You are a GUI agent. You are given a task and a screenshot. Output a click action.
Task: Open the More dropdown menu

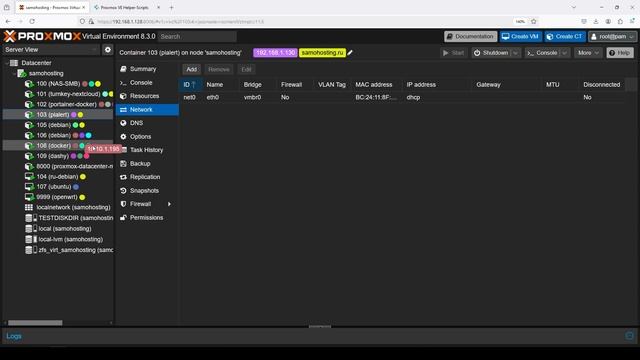click(x=588, y=53)
